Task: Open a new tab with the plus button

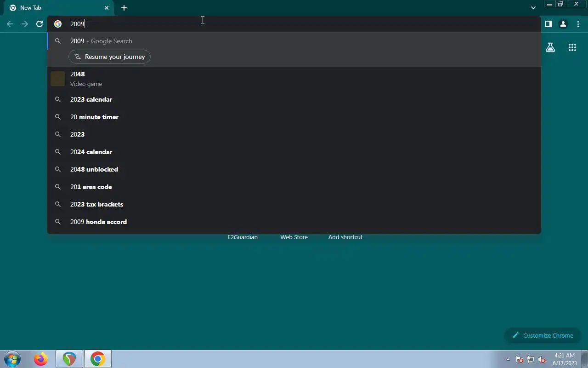Action: pyautogui.click(x=124, y=8)
